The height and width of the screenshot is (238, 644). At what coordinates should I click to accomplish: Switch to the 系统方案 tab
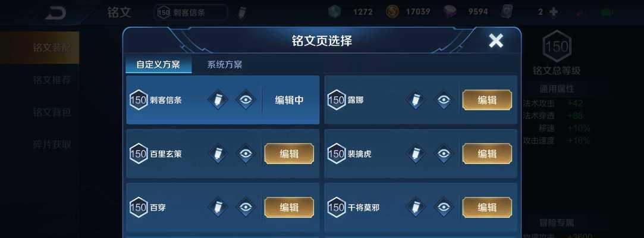pyautogui.click(x=224, y=64)
